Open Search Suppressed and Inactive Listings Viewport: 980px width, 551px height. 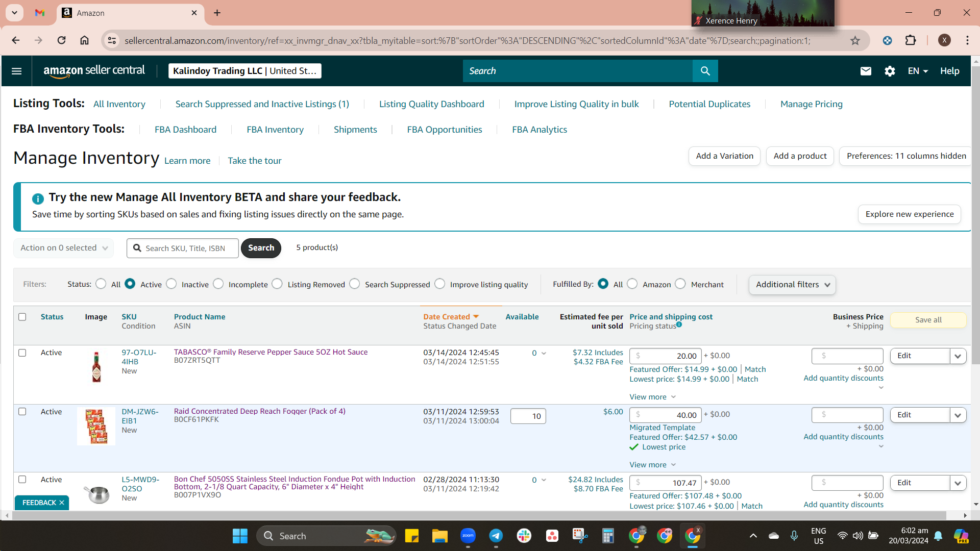[x=262, y=104]
